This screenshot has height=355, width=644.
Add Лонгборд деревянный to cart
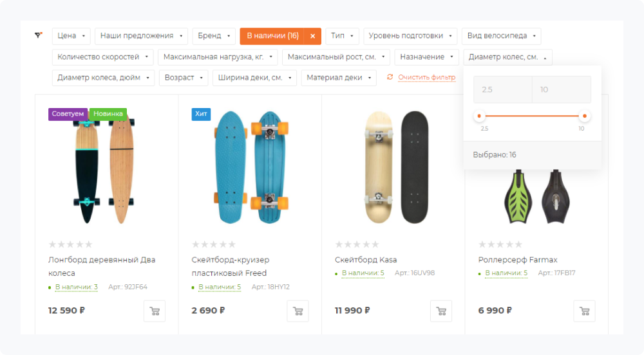tap(155, 311)
